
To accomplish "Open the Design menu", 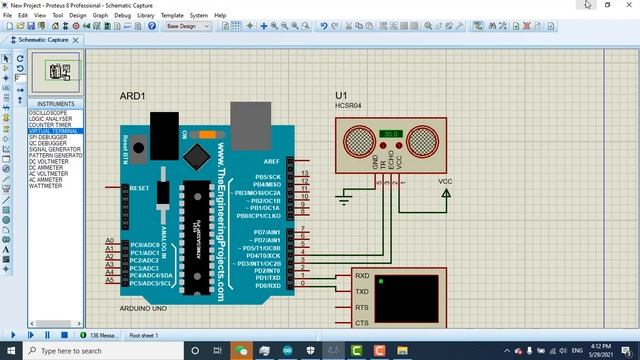I will 78,16.
